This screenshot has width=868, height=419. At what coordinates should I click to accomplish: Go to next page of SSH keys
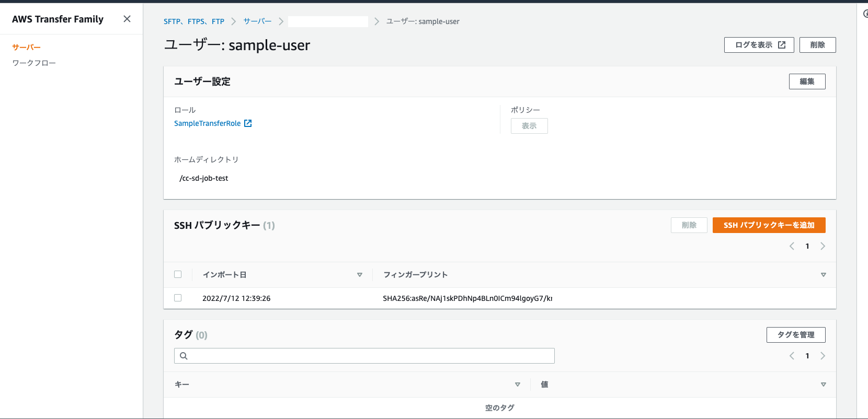point(823,246)
